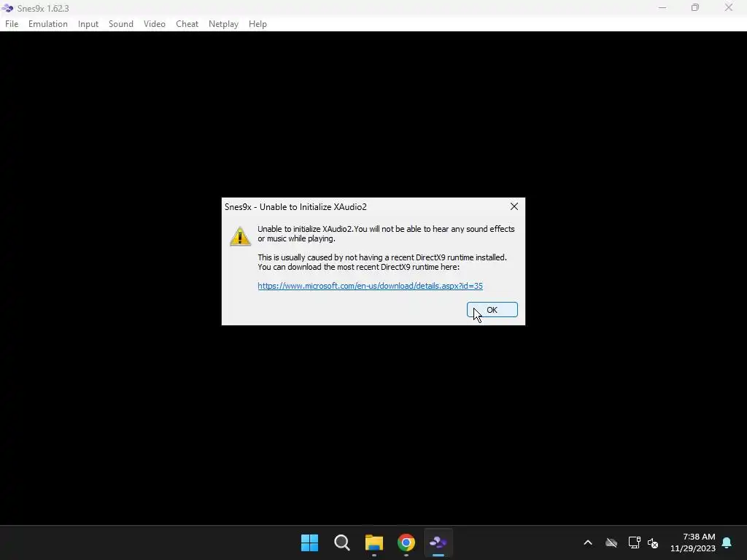Click the 'Snes9x 1.62.3' window title text
Viewport: 747px width, 560px height.
coord(43,9)
